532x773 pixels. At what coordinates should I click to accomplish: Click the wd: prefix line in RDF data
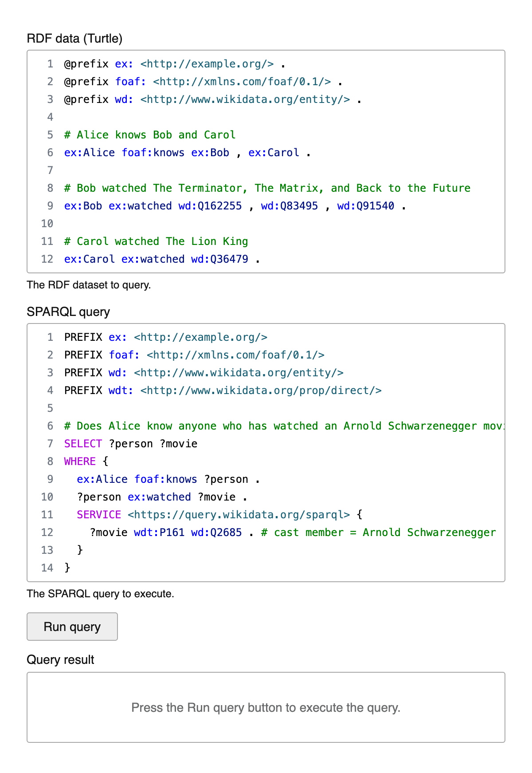pyautogui.click(x=213, y=99)
